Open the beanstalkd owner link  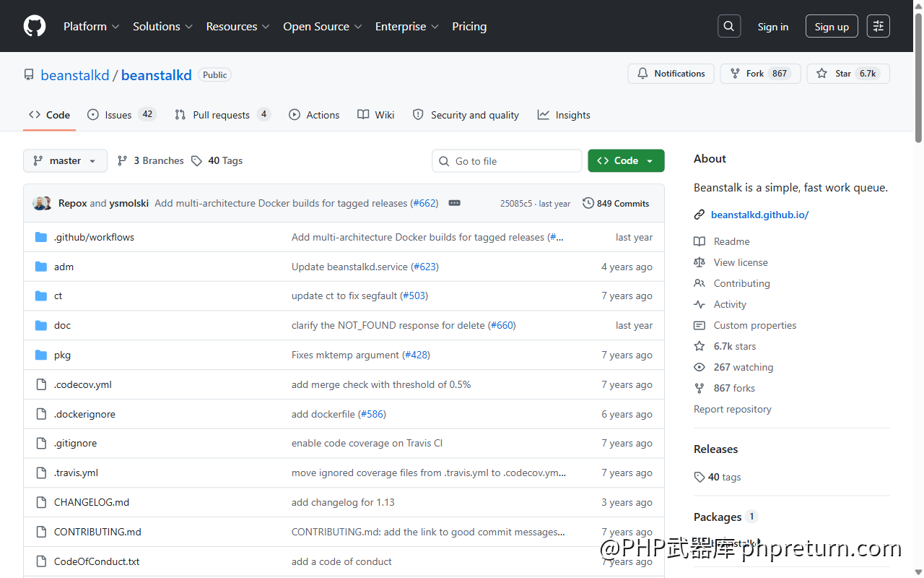pyautogui.click(x=75, y=75)
